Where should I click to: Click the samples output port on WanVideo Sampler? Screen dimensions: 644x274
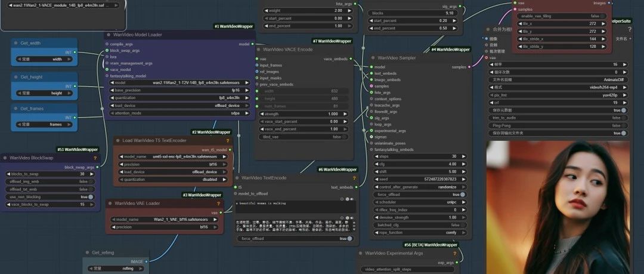pos(469,67)
